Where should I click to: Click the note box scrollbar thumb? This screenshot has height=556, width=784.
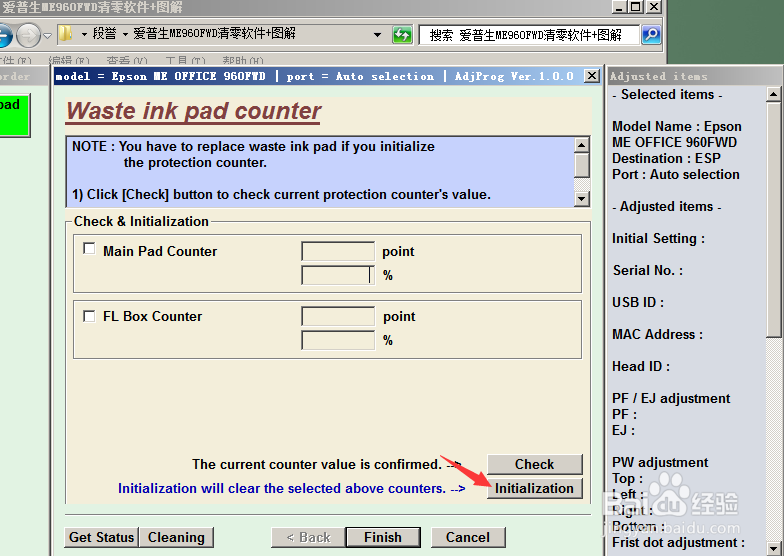[x=582, y=166]
